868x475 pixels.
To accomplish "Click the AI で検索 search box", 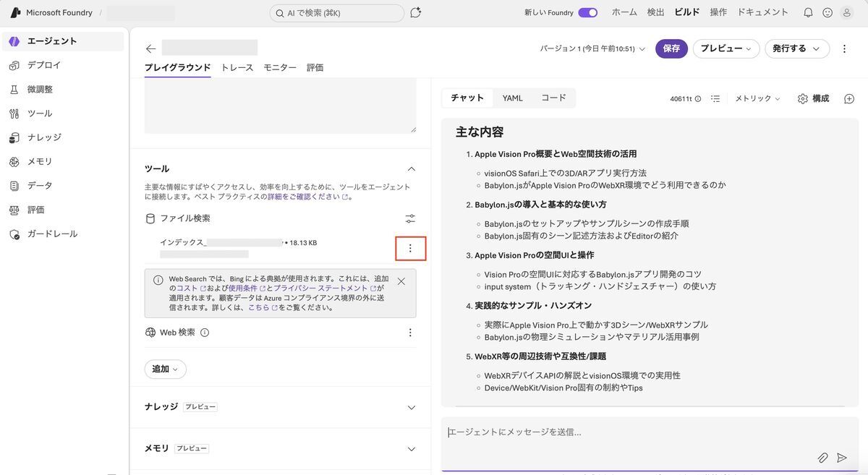I will pos(337,13).
